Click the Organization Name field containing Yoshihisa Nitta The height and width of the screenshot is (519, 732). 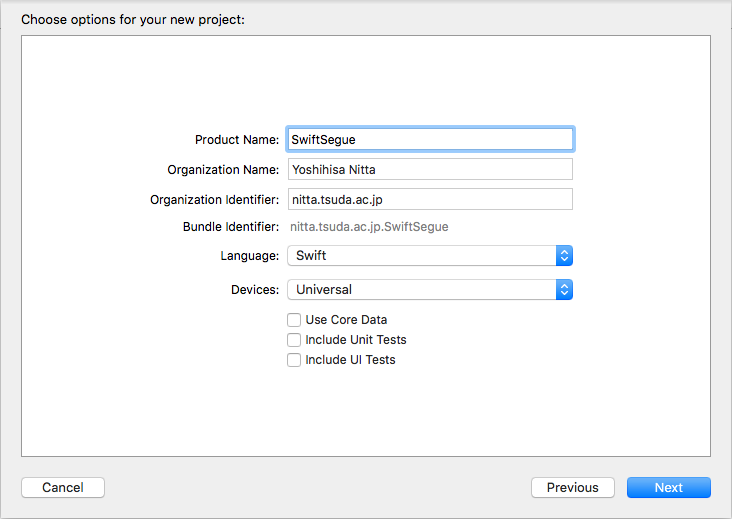(430, 169)
